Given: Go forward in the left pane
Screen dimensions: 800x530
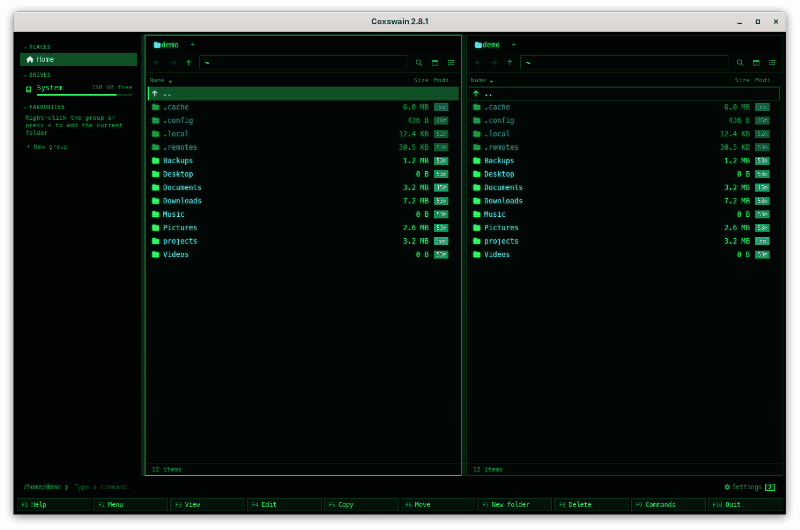Looking at the screenshot, I should point(173,63).
